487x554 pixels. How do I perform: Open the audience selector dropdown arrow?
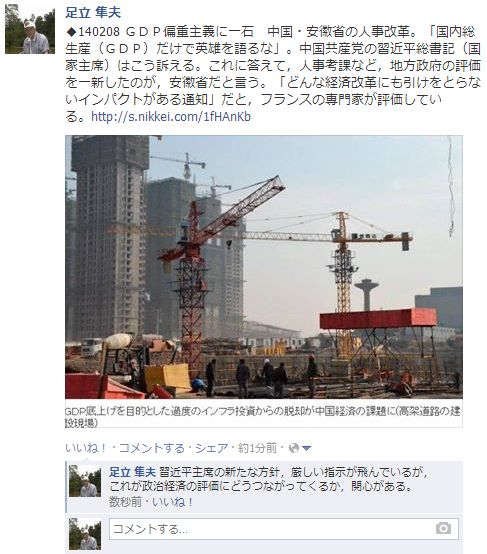[x=306, y=449]
